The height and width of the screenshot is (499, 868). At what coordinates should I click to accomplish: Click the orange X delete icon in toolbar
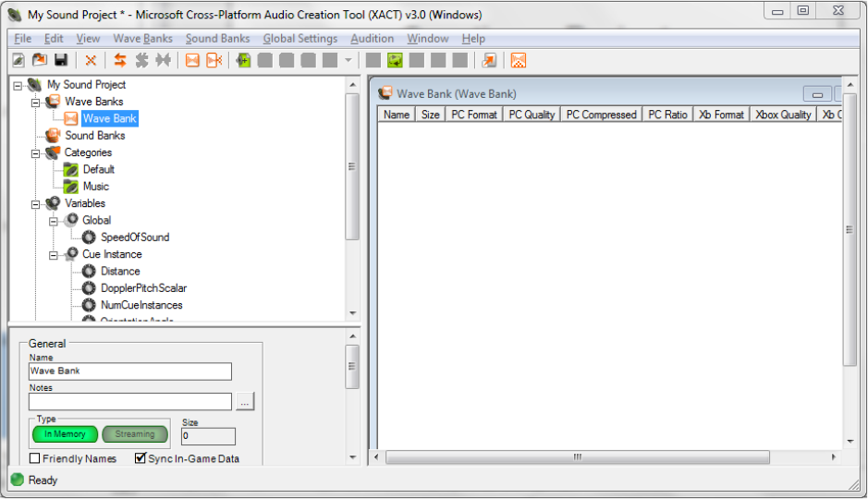pyautogui.click(x=91, y=60)
